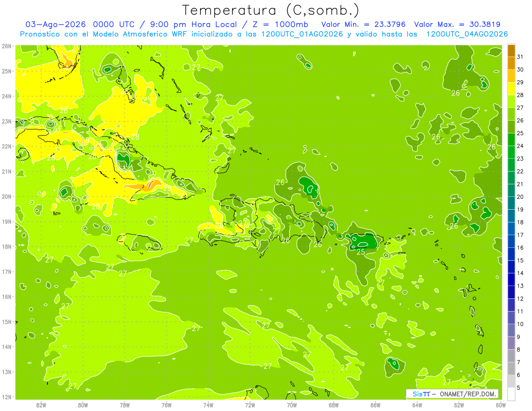
Task: Click the legend label 29
Action: click(520, 82)
